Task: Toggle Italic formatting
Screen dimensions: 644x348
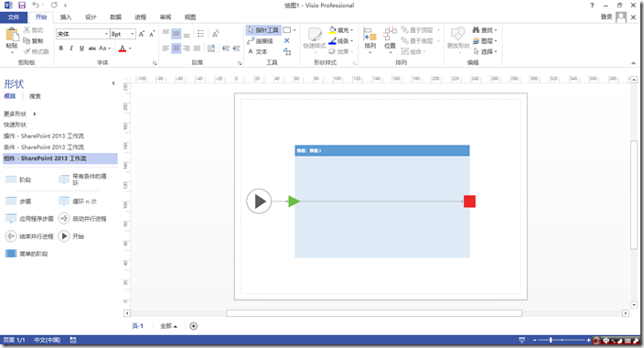Action: [71, 49]
